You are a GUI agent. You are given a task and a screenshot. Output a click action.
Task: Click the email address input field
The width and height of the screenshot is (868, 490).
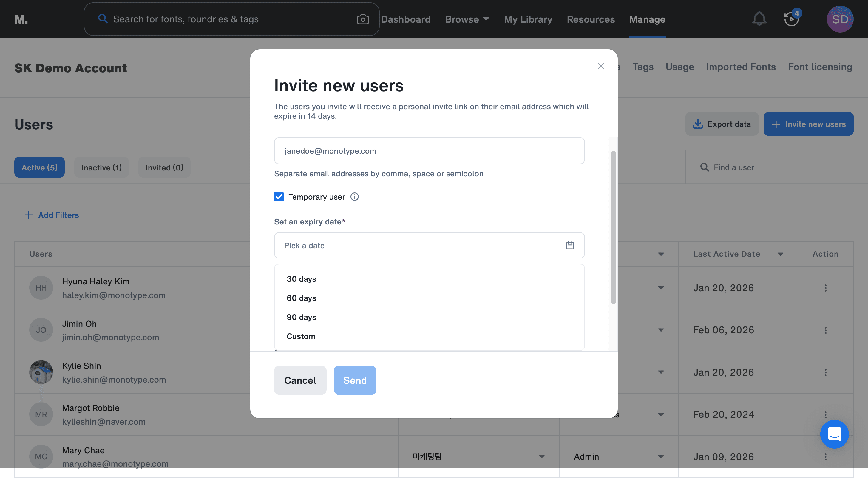tap(429, 151)
